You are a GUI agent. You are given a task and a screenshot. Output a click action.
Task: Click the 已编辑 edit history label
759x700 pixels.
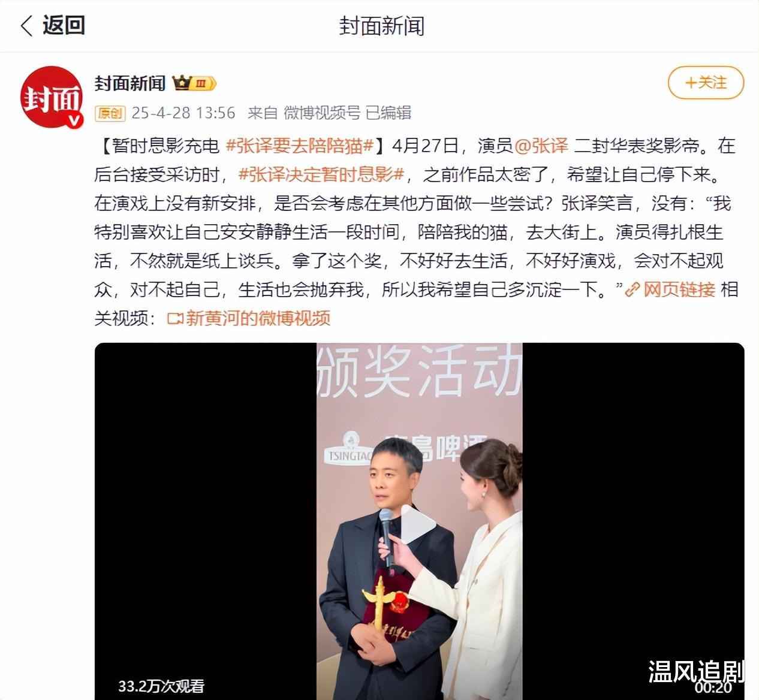(x=388, y=113)
